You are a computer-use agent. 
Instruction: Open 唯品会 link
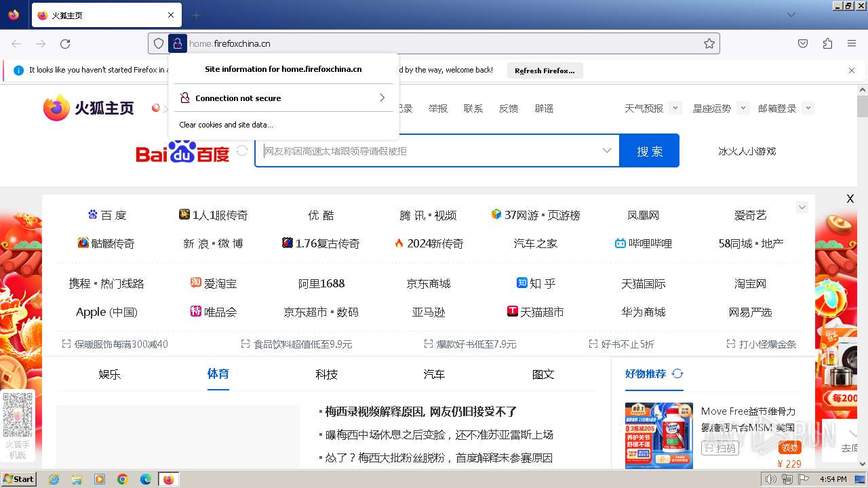point(214,312)
